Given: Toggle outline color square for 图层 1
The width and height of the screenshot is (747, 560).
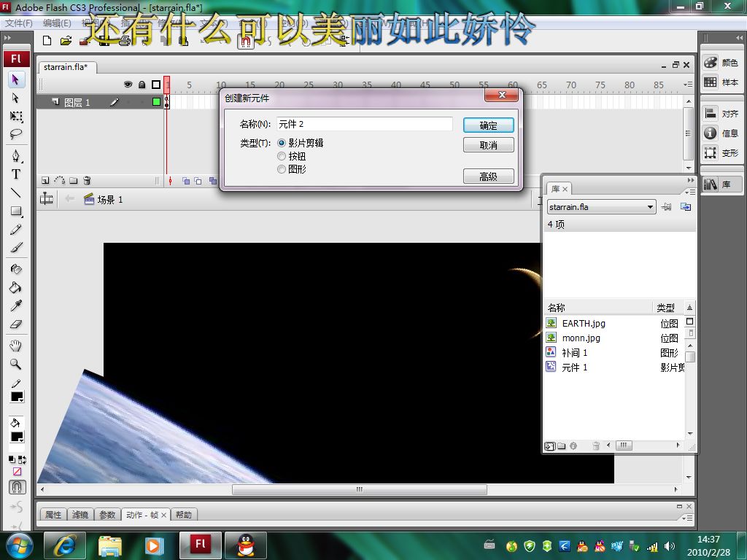Looking at the screenshot, I should coord(156,101).
